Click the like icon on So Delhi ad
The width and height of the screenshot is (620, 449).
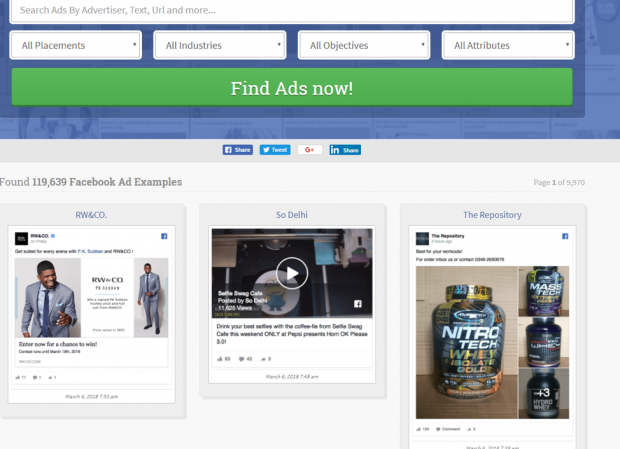point(220,359)
